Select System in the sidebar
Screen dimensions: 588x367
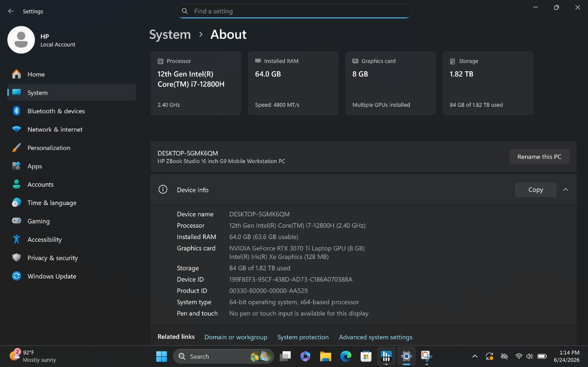[72, 93]
